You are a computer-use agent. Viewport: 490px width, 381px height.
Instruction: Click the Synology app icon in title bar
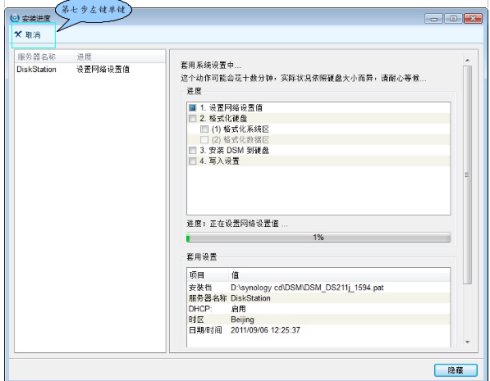[x=15, y=18]
